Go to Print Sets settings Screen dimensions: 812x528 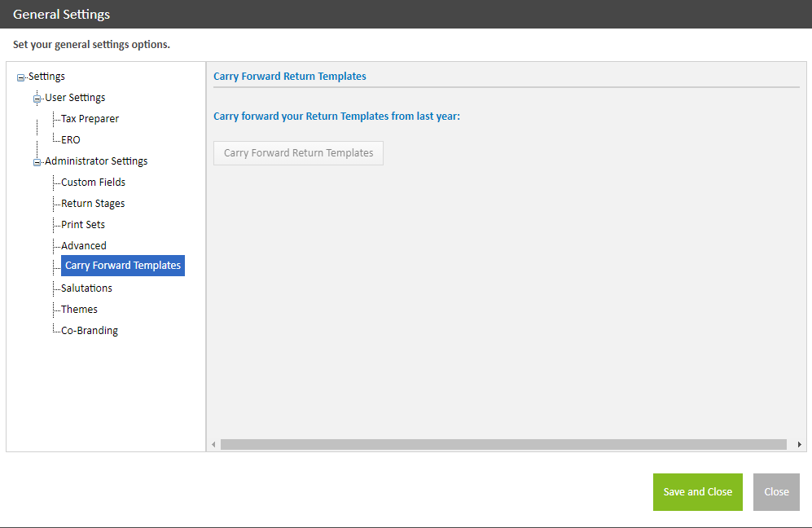click(83, 225)
